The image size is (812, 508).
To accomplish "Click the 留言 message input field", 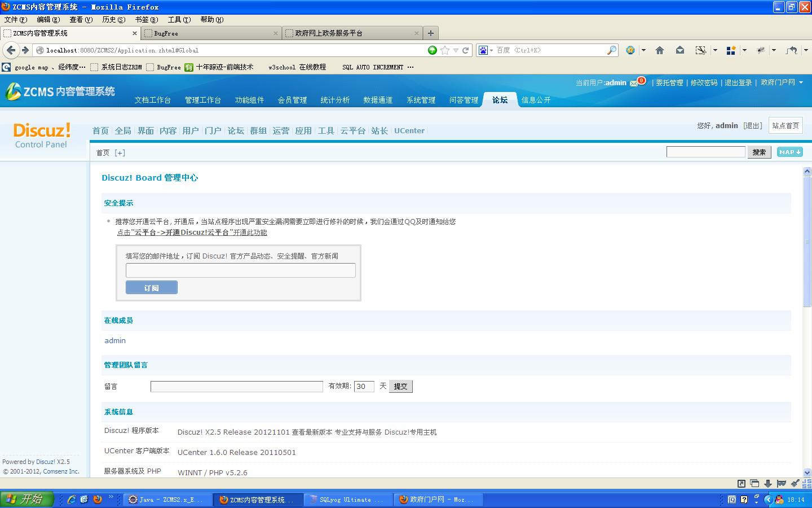I will click(x=236, y=387).
